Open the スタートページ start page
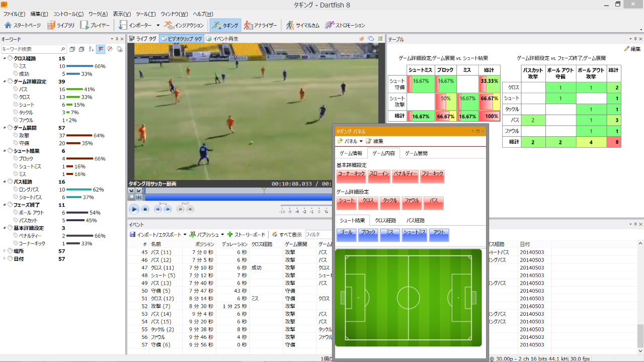644x362 pixels. coord(23,25)
